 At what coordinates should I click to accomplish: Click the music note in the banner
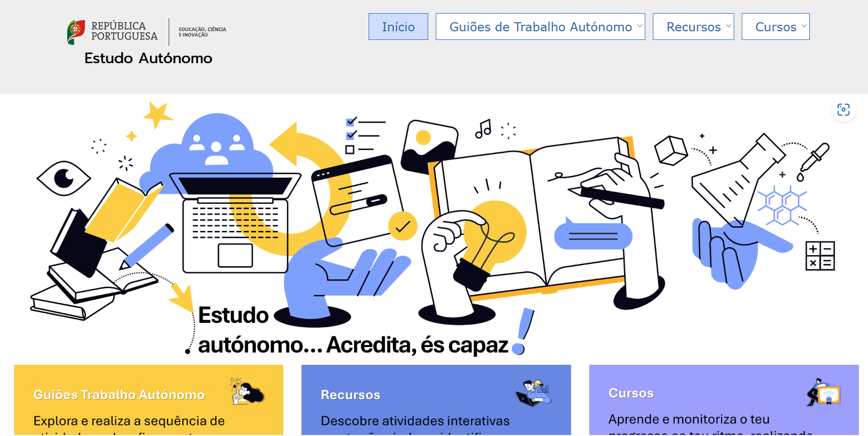(x=483, y=129)
